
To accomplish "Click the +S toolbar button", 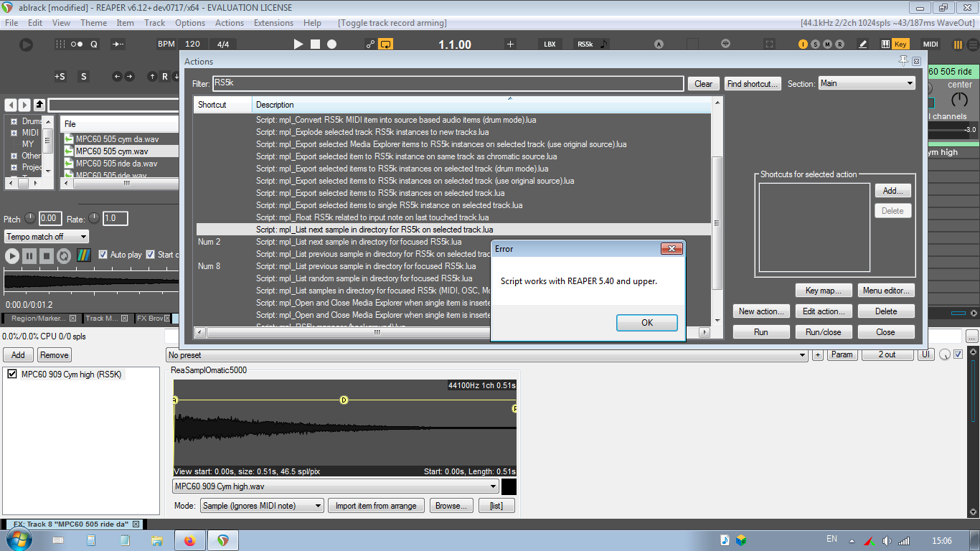I will coord(60,76).
